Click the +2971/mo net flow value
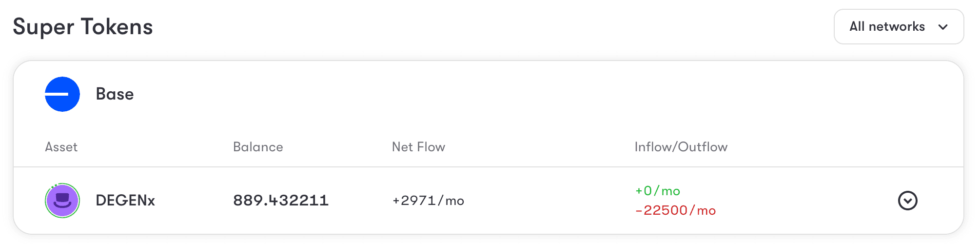This screenshot has height=244, width=980. click(428, 201)
